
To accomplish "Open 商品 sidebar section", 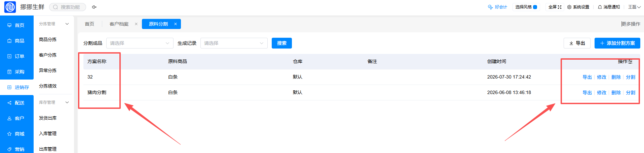I will [17, 41].
